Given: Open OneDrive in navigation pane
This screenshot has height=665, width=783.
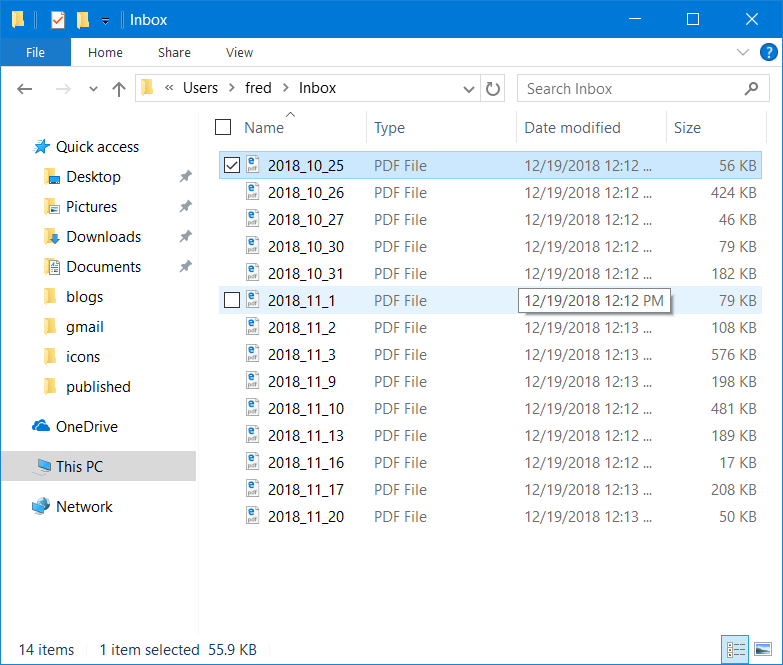Looking at the screenshot, I should (87, 426).
